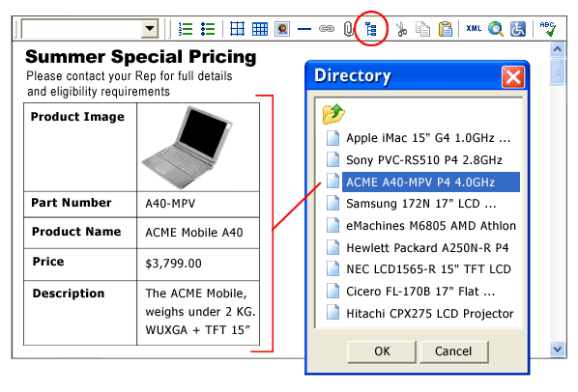This screenshot has height=392, width=578.
Task: Select Hitachi CPX275 LCD Projector item
Action: pyautogui.click(x=420, y=314)
